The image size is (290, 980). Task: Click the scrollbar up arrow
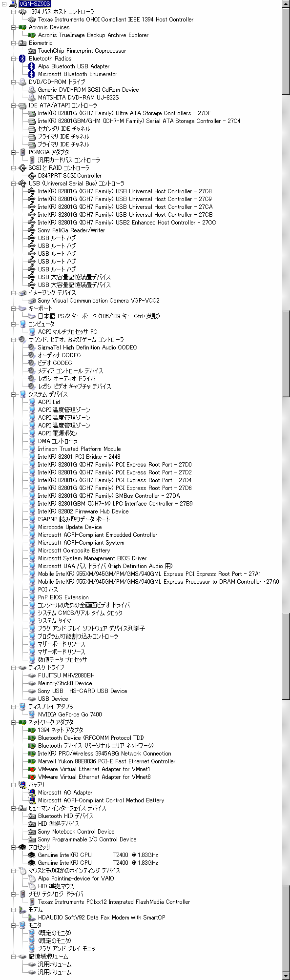point(286,4)
